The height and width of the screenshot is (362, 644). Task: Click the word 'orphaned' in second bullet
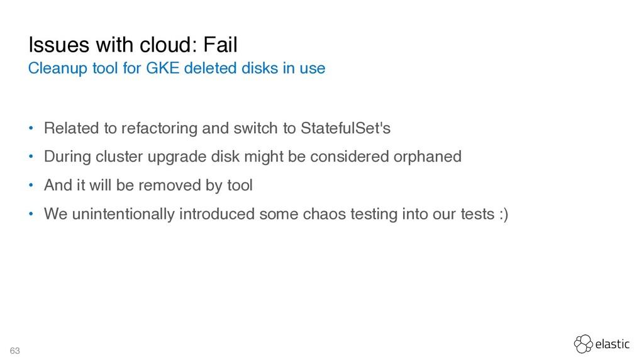[x=427, y=156]
